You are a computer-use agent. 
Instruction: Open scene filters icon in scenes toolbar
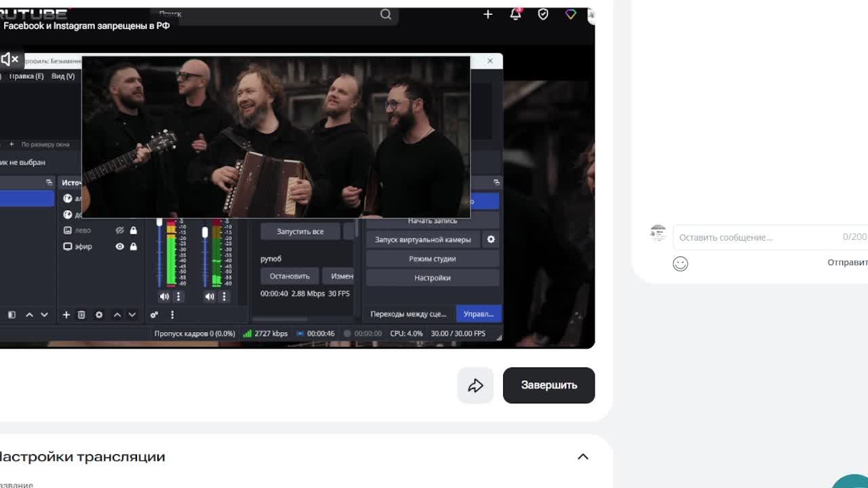point(12,314)
